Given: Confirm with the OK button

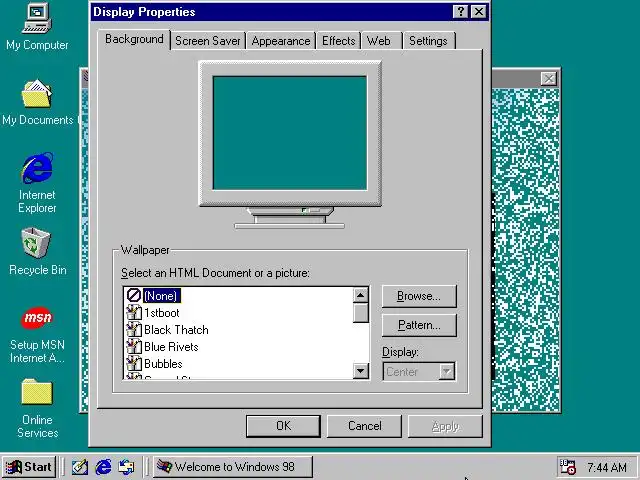Looking at the screenshot, I should click(x=283, y=426).
